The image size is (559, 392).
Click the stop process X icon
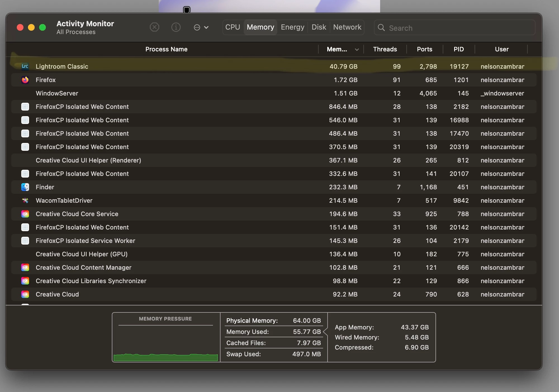click(x=155, y=27)
